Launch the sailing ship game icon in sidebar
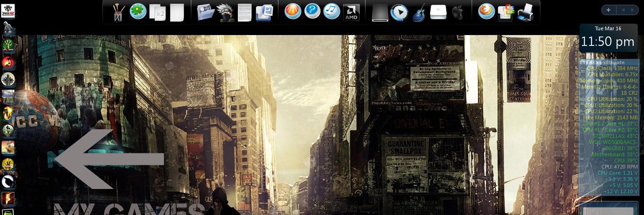644x215 pixels. click(8, 147)
